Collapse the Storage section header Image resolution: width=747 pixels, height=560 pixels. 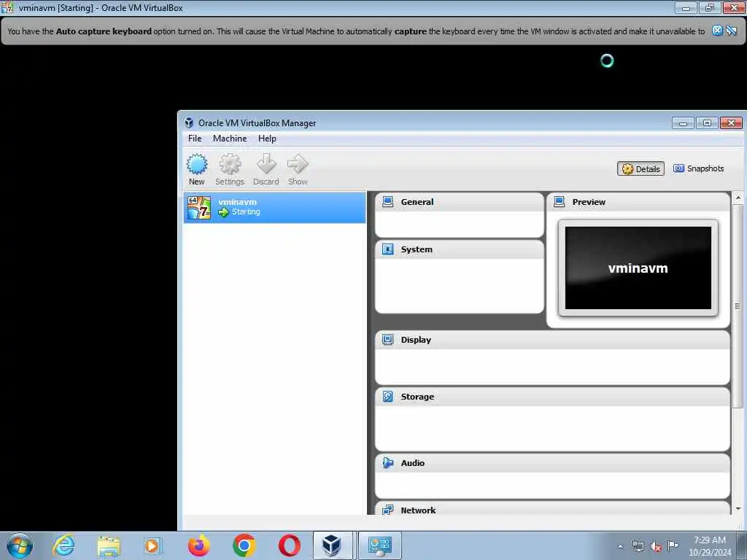click(x=552, y=397)
